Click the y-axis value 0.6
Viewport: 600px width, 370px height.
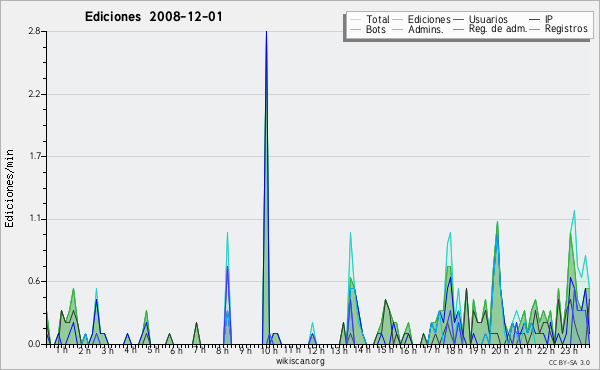35,282
